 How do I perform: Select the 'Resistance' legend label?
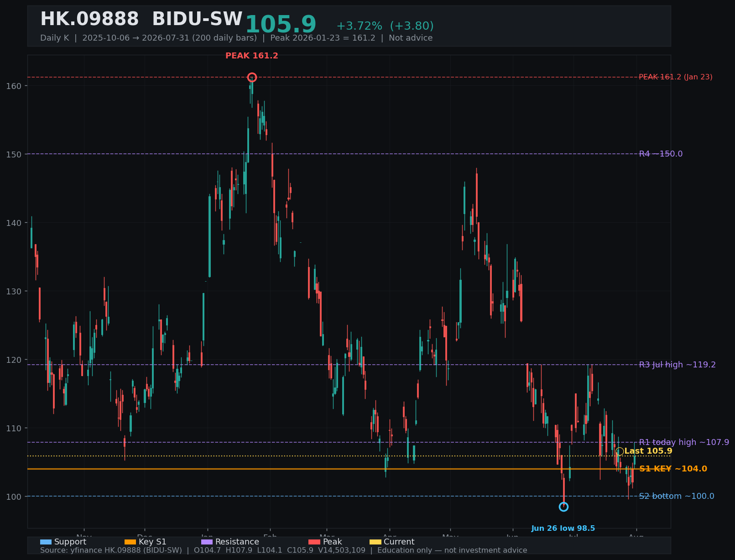click(x=237, y=542)
